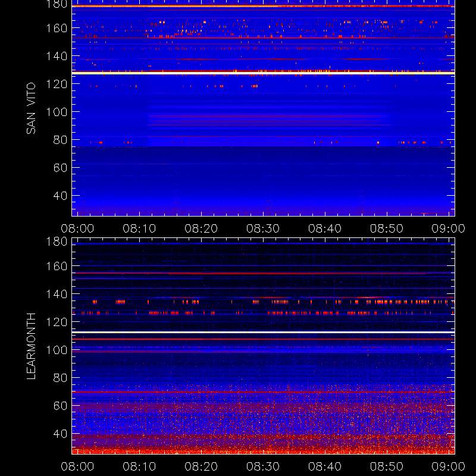The height and width of the screenshot is (476, 476).
Task: Pick the 40 tick label on LEARMONTH plot
Action: (x=61, y=434)
